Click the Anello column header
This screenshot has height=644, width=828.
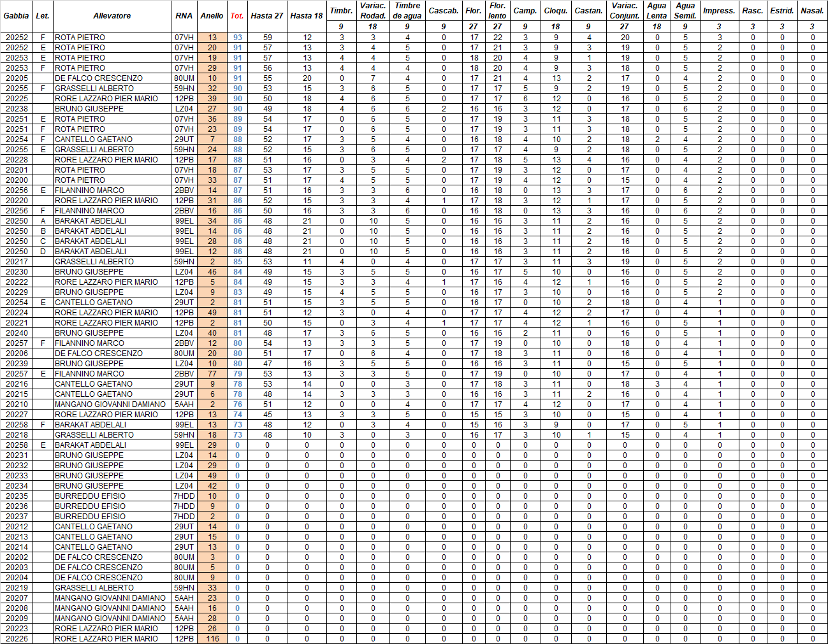tap(212, 16)
